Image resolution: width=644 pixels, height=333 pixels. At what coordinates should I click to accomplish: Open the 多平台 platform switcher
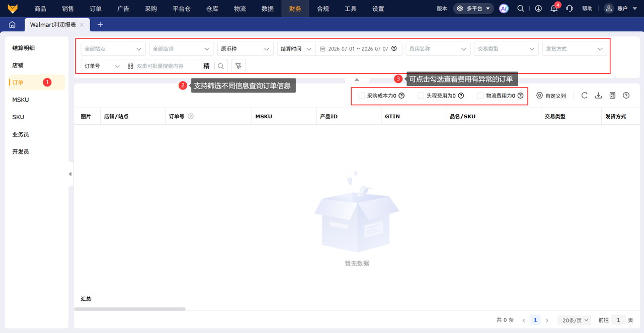(473, 9)
